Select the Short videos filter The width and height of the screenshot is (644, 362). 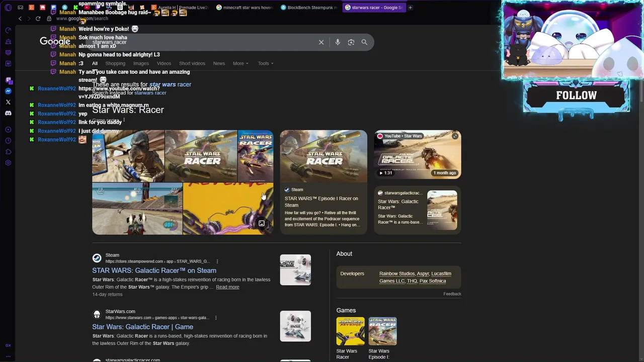tap(192, 63)
